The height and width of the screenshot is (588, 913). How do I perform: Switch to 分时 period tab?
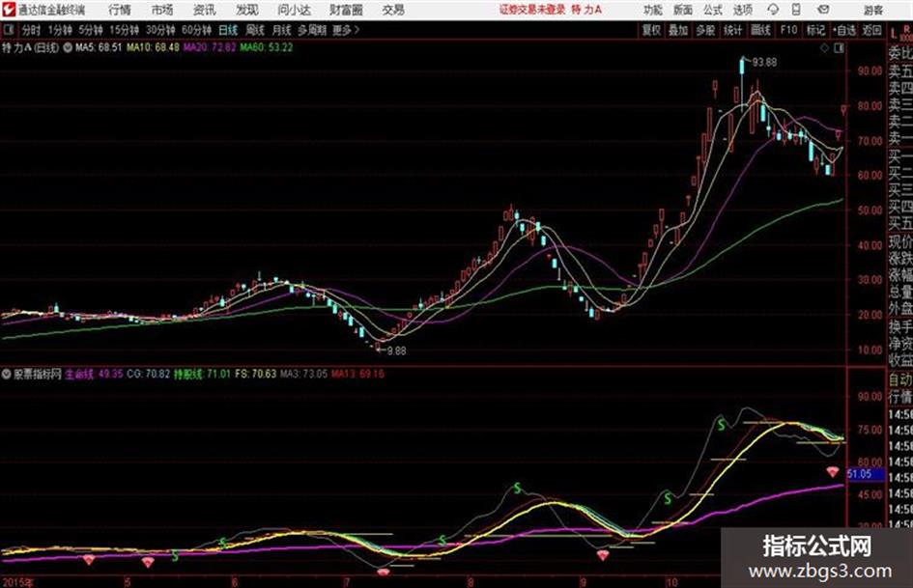pos(32,30)
